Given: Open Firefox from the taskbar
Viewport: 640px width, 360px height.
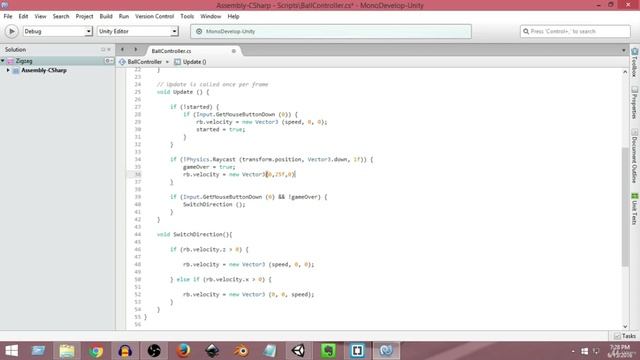Looking at the screenshot, I should (x=183, y=351).
